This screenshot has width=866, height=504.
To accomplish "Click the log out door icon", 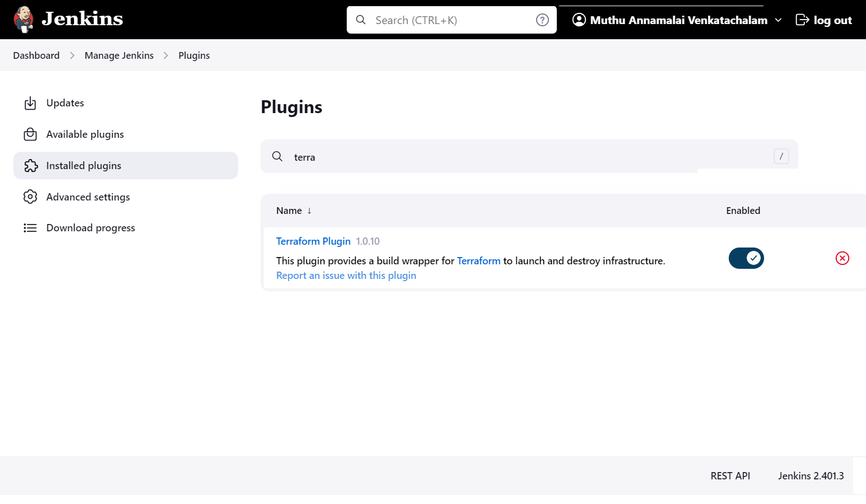I will 802,20.
